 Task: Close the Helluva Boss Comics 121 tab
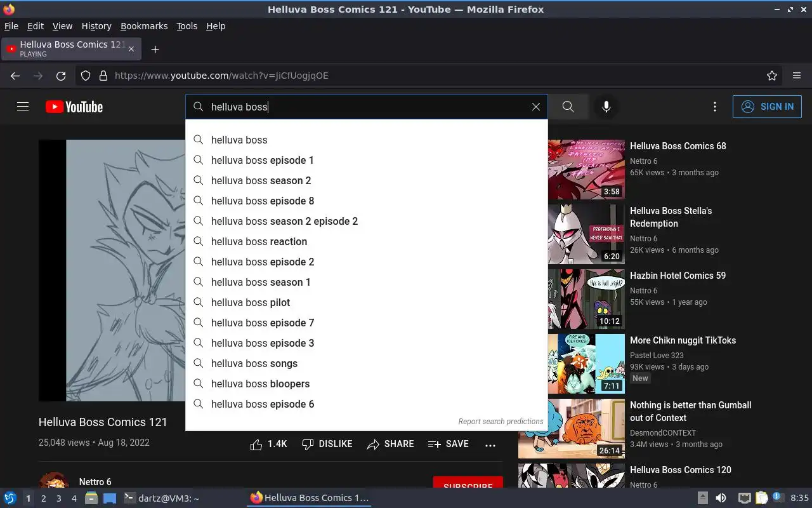(131, 49)
